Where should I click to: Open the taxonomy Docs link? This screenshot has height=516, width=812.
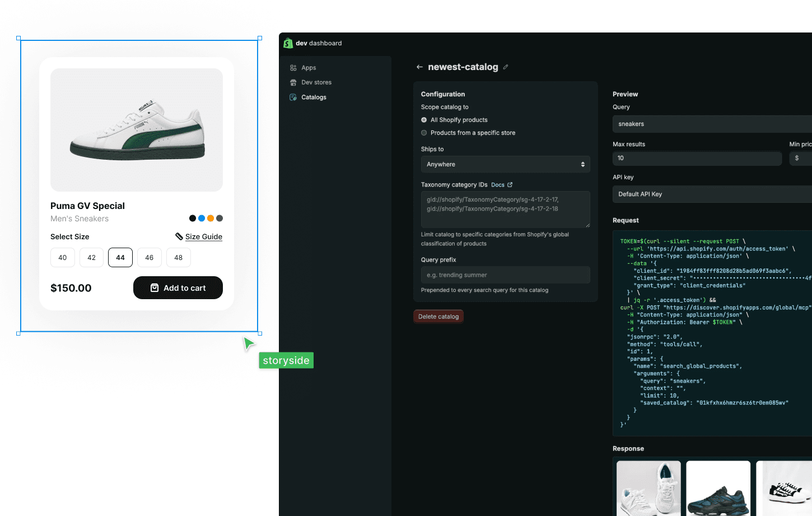click(498, 185)
